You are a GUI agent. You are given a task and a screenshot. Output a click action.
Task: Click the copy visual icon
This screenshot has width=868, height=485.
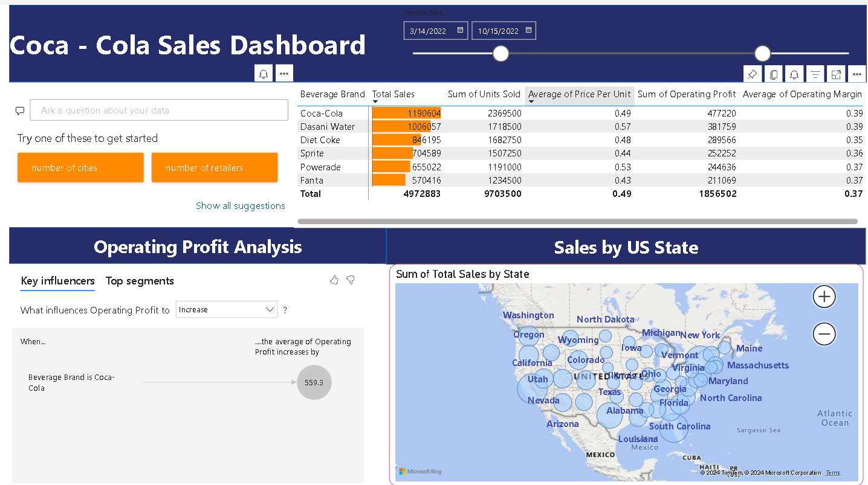point(774,74)
